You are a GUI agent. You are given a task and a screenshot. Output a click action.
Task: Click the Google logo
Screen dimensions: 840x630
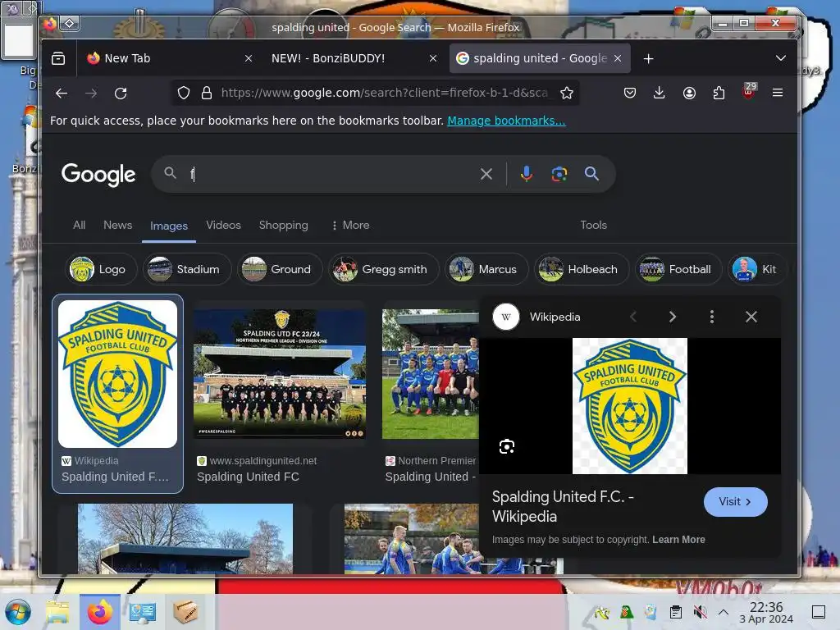point(98,174)
